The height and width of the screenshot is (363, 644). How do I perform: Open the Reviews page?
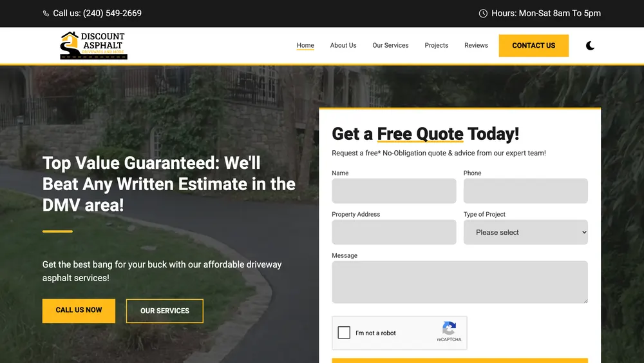click(x=476, y=45)
